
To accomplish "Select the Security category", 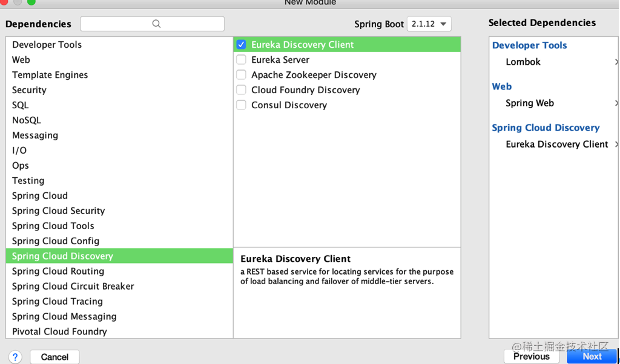I will pyautogui.click(x=119, y=90).
